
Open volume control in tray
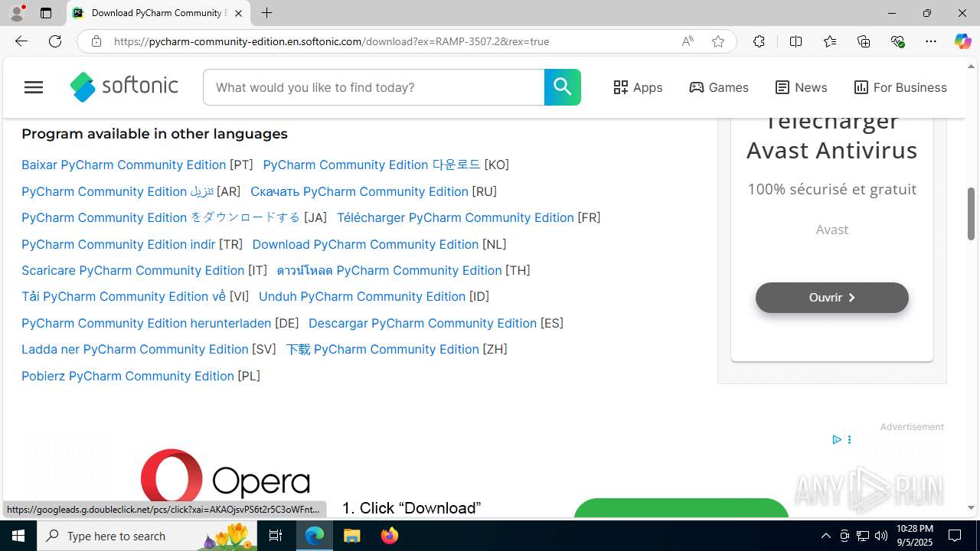881,536
